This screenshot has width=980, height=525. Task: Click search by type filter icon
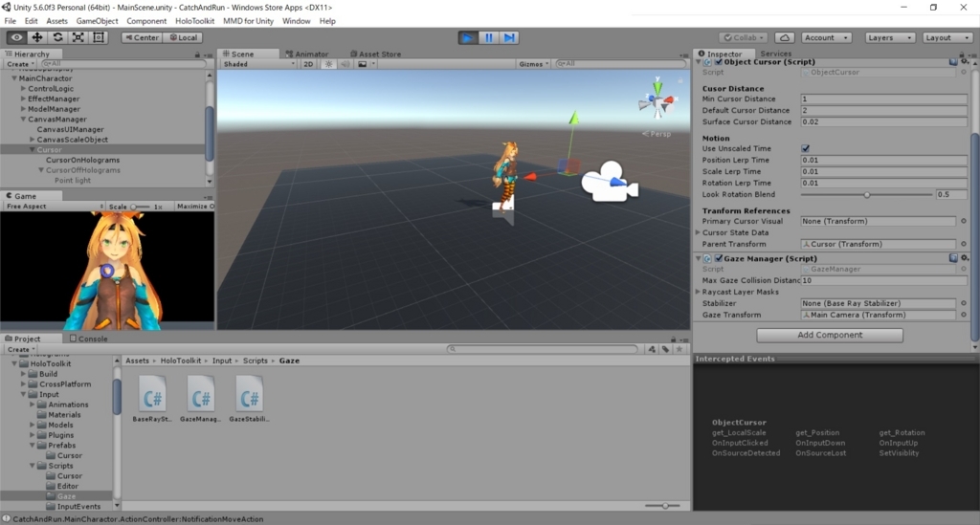tap(652, 349)
